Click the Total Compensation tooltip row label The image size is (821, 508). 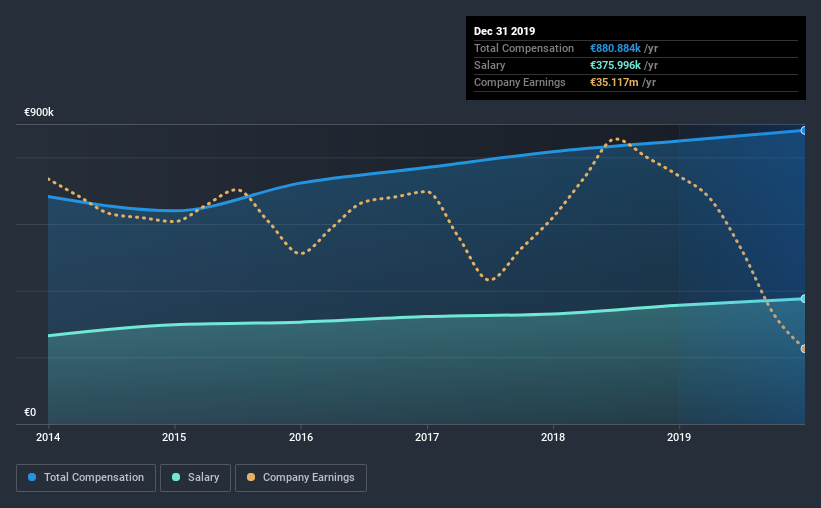[x=524, y=48]
